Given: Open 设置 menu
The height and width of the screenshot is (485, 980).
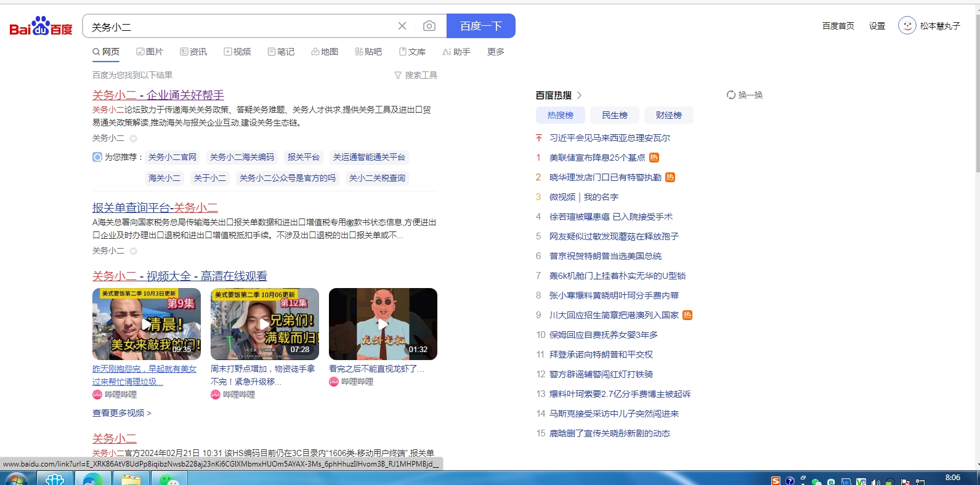Looking at the screenshot, I should [x=877, y=26].
